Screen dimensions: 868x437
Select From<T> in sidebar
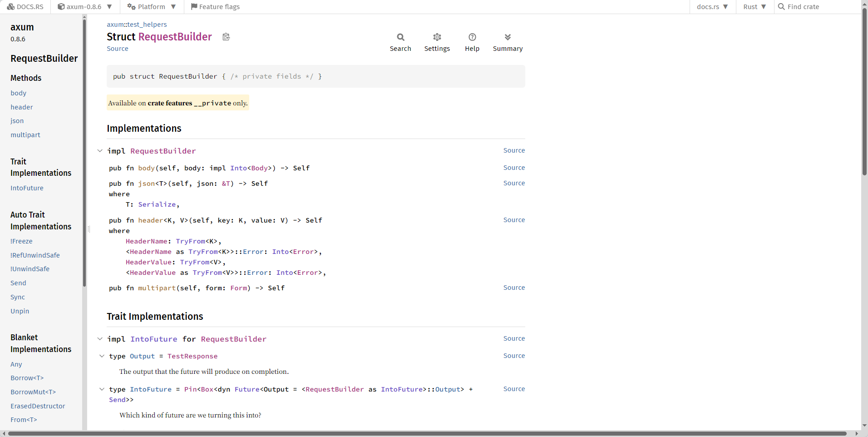tap(24, 420)
